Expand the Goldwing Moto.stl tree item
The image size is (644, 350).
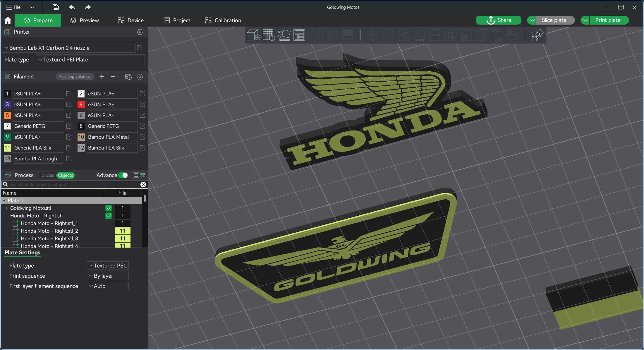coord(6,208)
